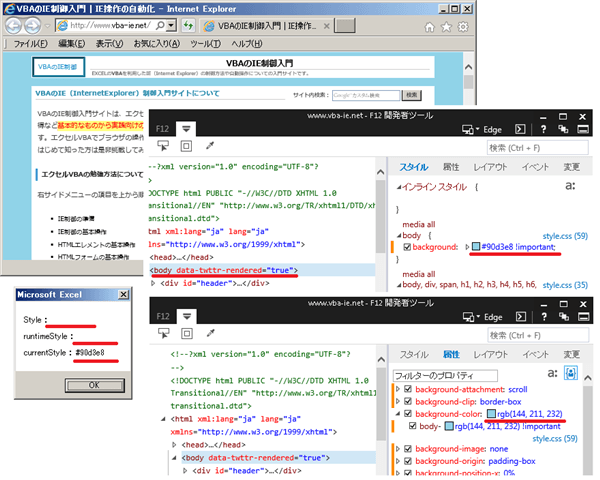Open IE Favorites star icon
600x480 pixels.
point(446,27)
